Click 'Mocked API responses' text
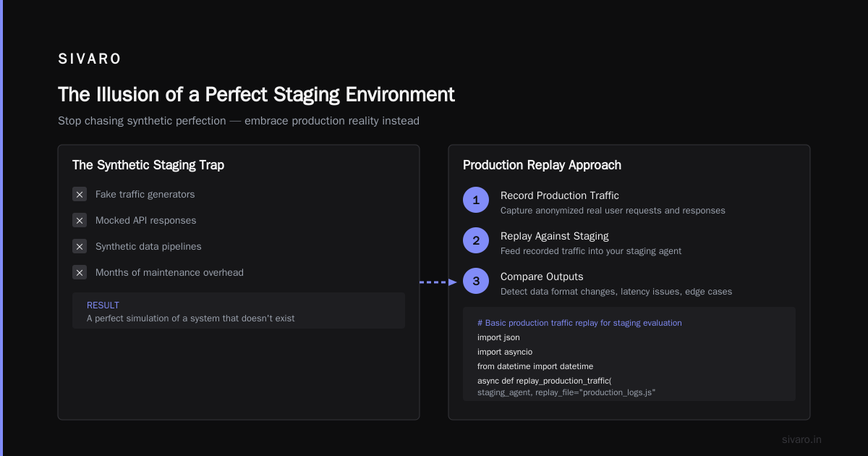 145,220
